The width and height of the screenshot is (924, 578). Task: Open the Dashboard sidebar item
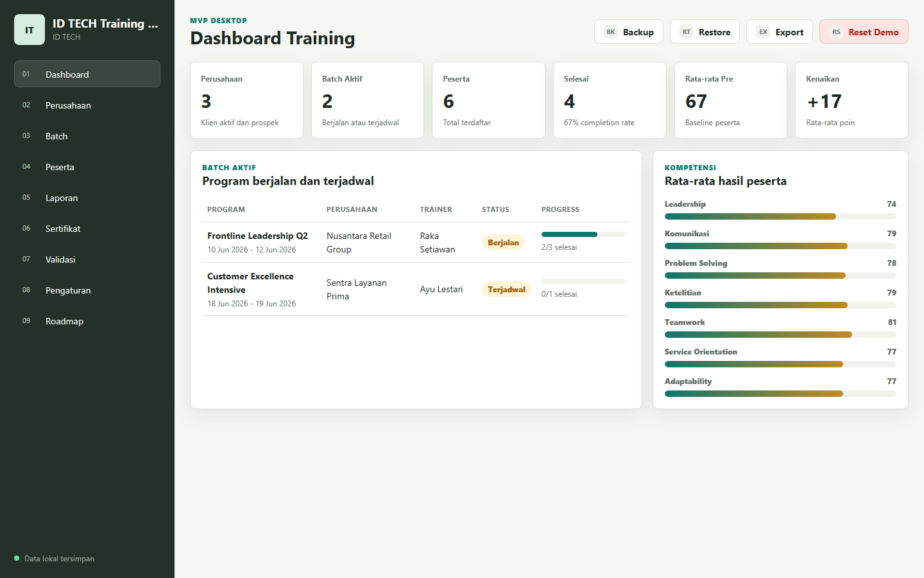tap(87, 74)
